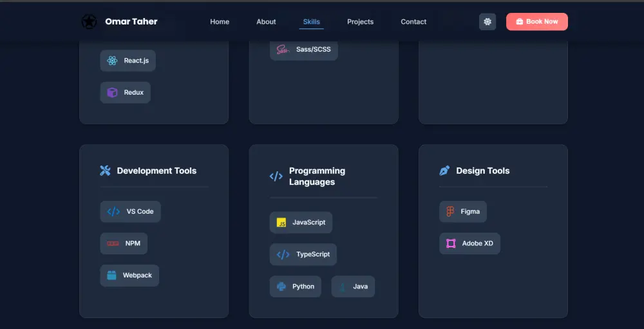Click the VS Code code-bracket icon
Viewport: 644px width, 329px height.
(x=113, y=212)
